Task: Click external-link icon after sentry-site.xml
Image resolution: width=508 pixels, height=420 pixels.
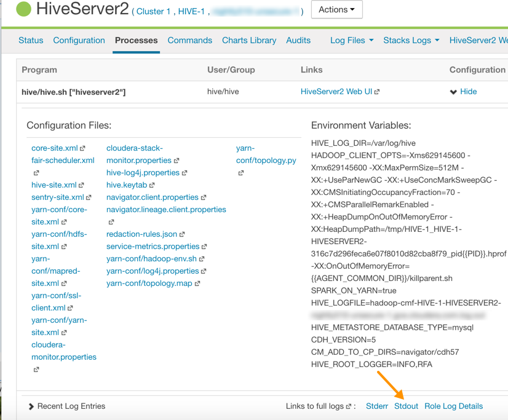Action: tap(89, 197)
